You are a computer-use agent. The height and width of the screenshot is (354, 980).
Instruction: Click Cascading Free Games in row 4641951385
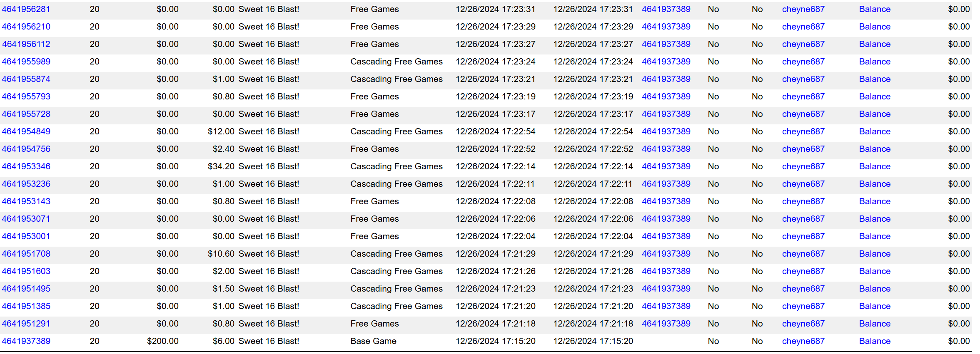pos(396,306)
